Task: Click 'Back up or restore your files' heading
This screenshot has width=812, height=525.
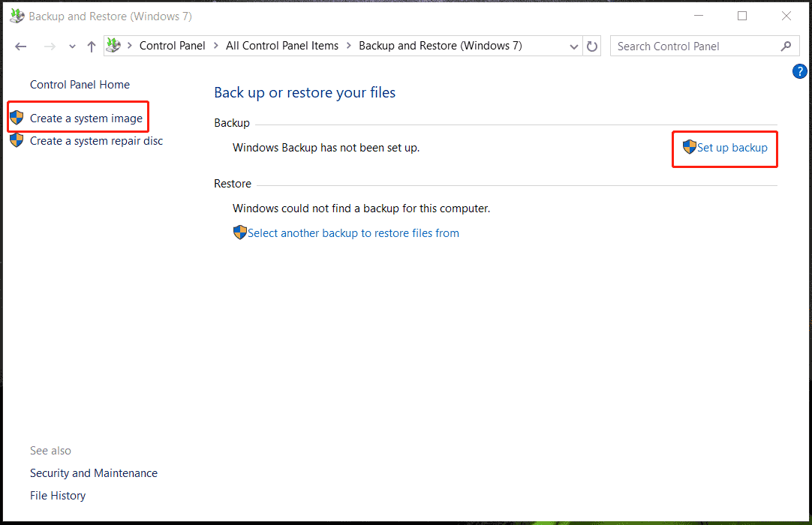Action: pyautogui.click(x=305, y=93)
